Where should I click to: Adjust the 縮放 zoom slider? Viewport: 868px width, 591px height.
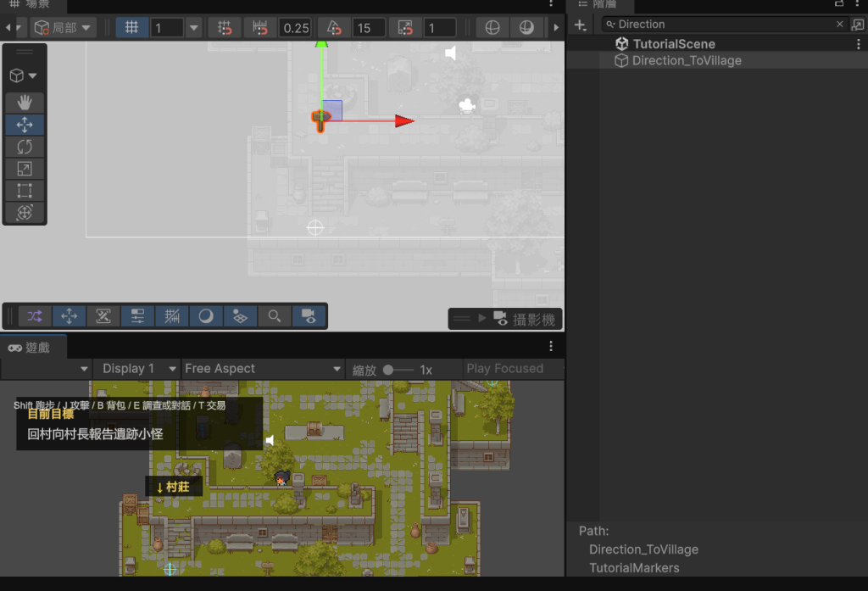tap(398, 370)
